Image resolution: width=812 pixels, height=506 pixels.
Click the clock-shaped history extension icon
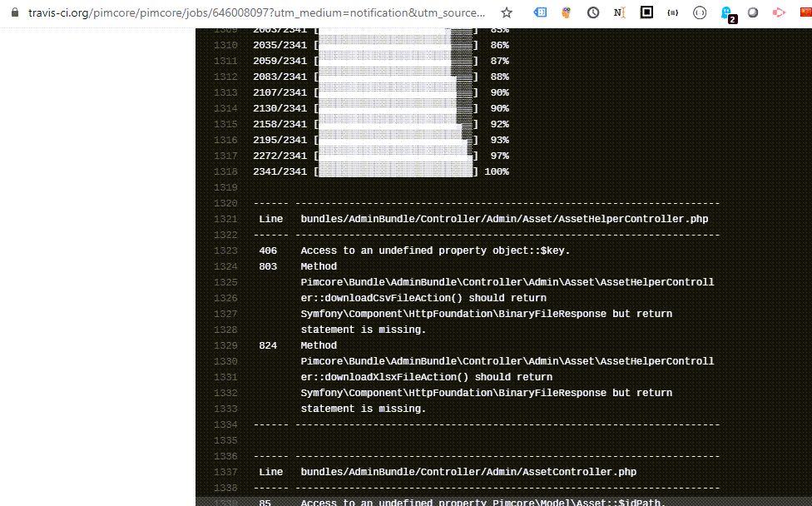pos(594,12)
